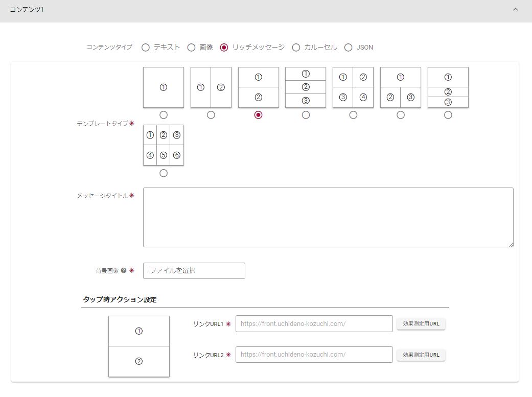Select the four-quadrant grid template icon
Viewport: 532px width, 397px height.
(353, 87)
